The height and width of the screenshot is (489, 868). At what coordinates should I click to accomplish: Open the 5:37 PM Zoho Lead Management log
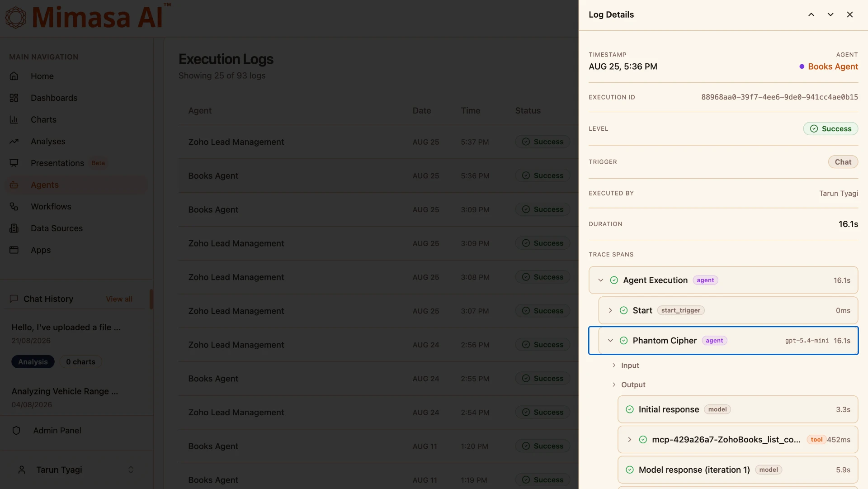pos(378,142)
